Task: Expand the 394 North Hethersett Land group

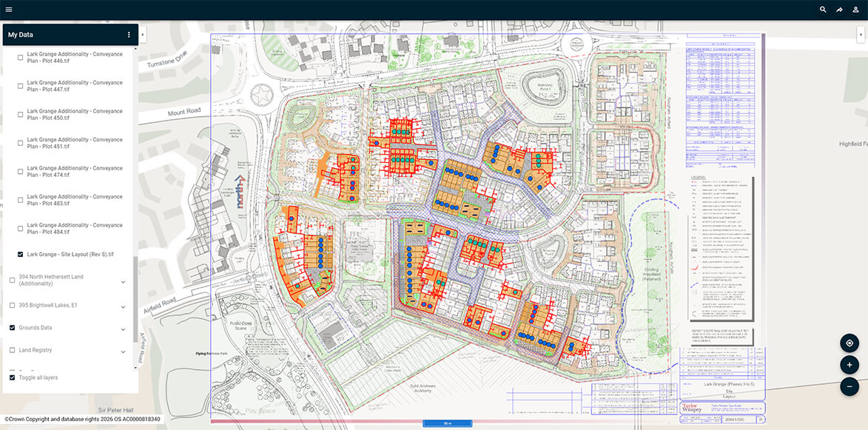Action: (x=123, y=281)
